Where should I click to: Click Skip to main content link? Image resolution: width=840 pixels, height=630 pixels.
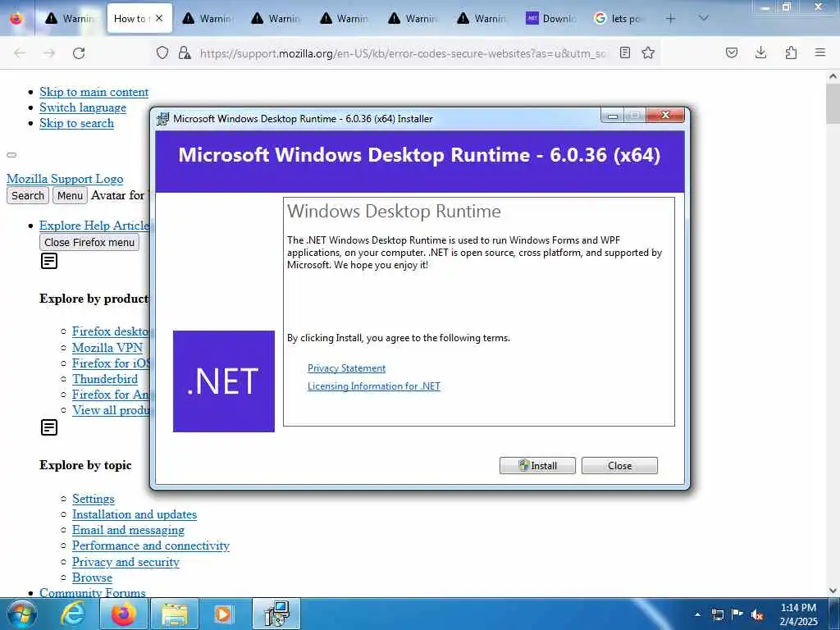[x=94, y=92]
